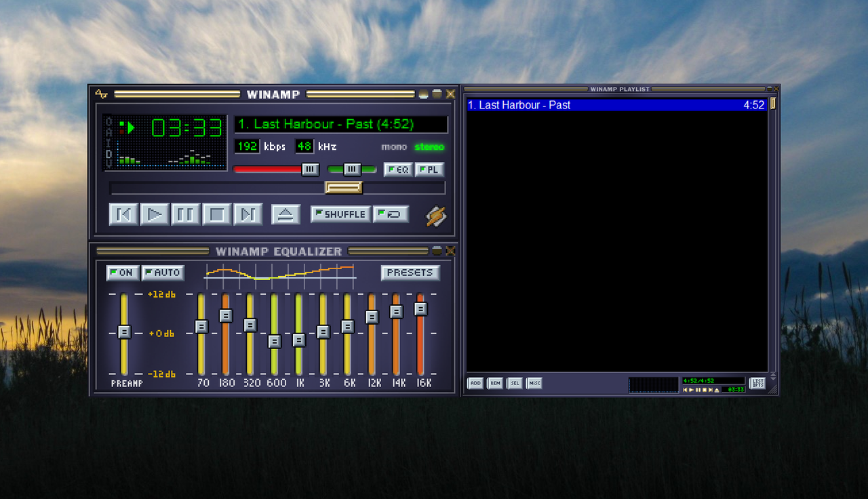Start playback with the main Play button
Viewport: 868px width, 499px height.
click(155, 214)
